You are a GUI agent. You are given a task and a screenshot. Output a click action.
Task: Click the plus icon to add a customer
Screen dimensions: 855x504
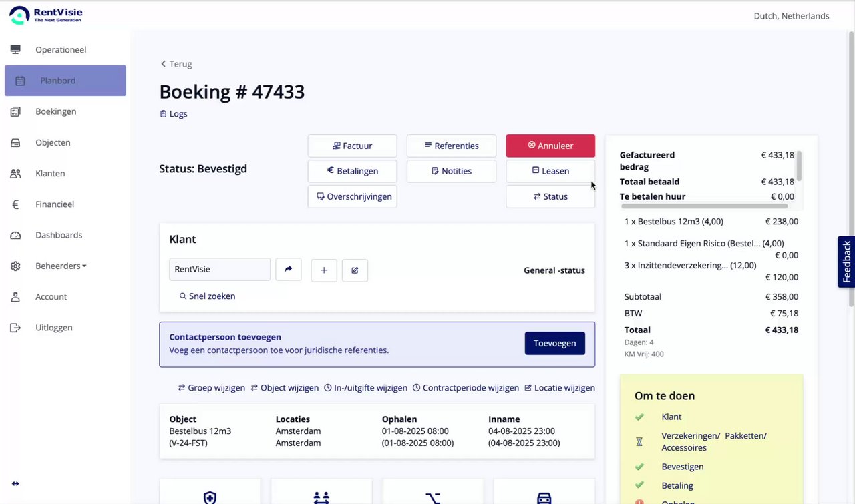pyautogui.click(x=324, y=270)
